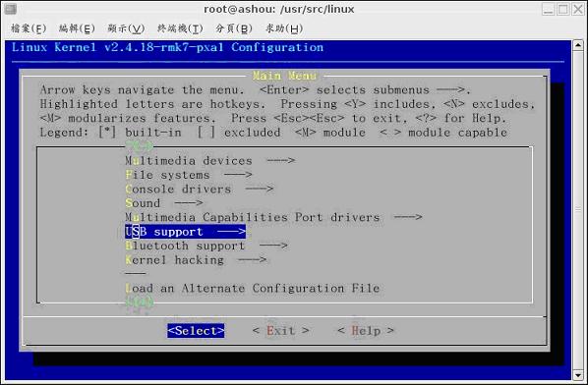Select the File systems entry
Viewport: 588px width, 385px height.
[189, 175]
